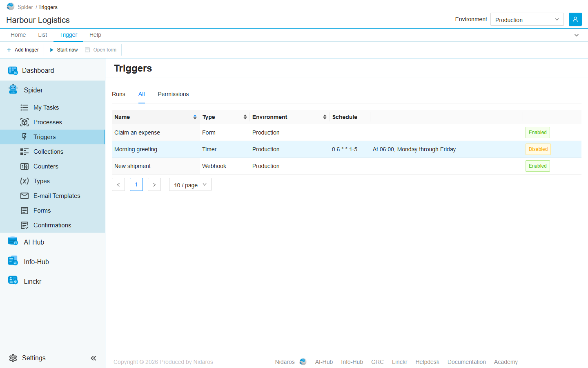
Task: Click Disabled badge for Morning greeting
Action: coord(538,149)
